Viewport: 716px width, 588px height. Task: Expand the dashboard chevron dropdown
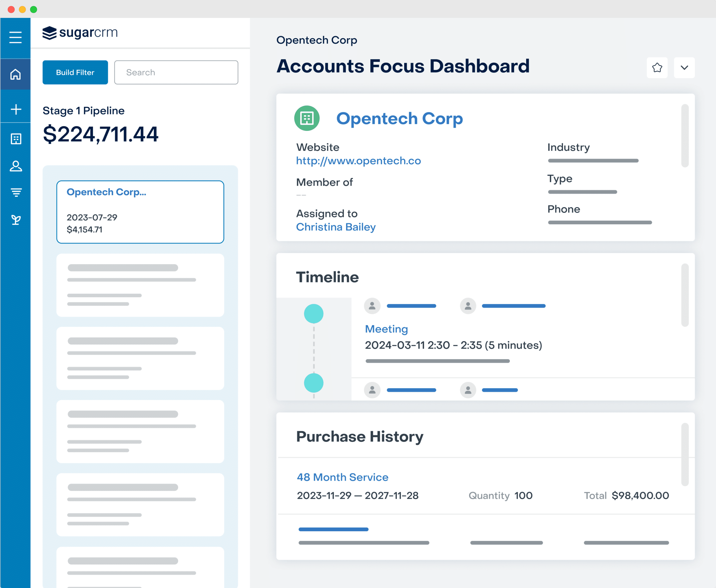(x=684, y=68)
